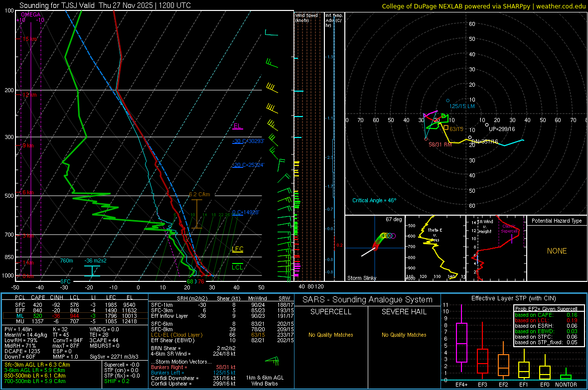Click 'Sfc-3km AGL LR = 6.3 C/km' line
The height and width of the screenshot is (390, 588).
pos(37,365)
